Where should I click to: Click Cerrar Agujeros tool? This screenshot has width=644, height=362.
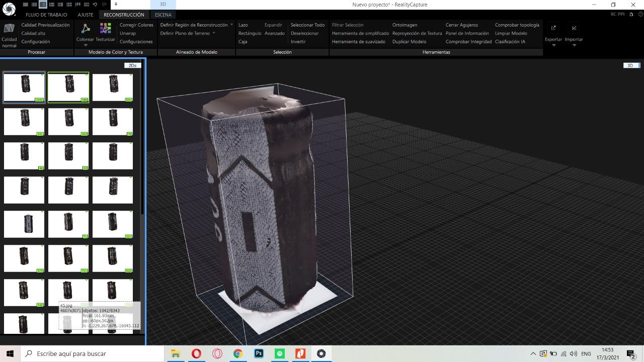pyautogui.click(x=461, y=25)
